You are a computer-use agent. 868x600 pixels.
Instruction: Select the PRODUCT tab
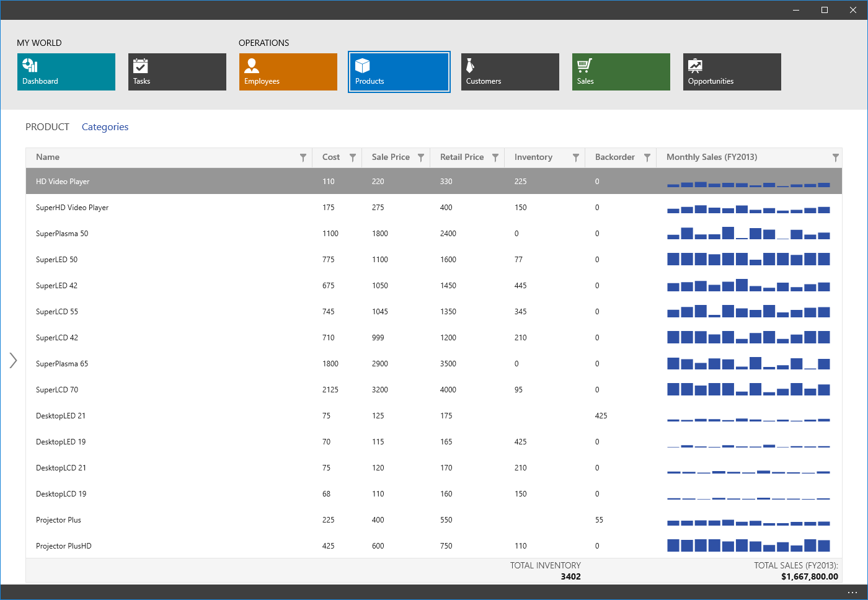coord(47,127)
